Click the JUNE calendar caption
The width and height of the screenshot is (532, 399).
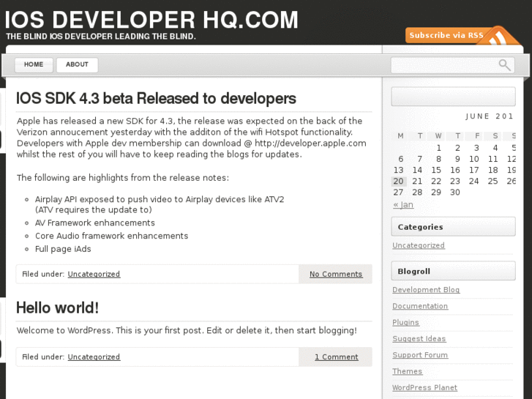coord(490,116)
